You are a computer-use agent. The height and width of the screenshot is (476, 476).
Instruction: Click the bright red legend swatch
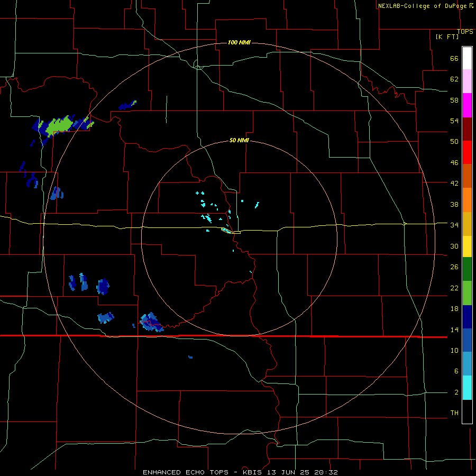tap(467, 152)
